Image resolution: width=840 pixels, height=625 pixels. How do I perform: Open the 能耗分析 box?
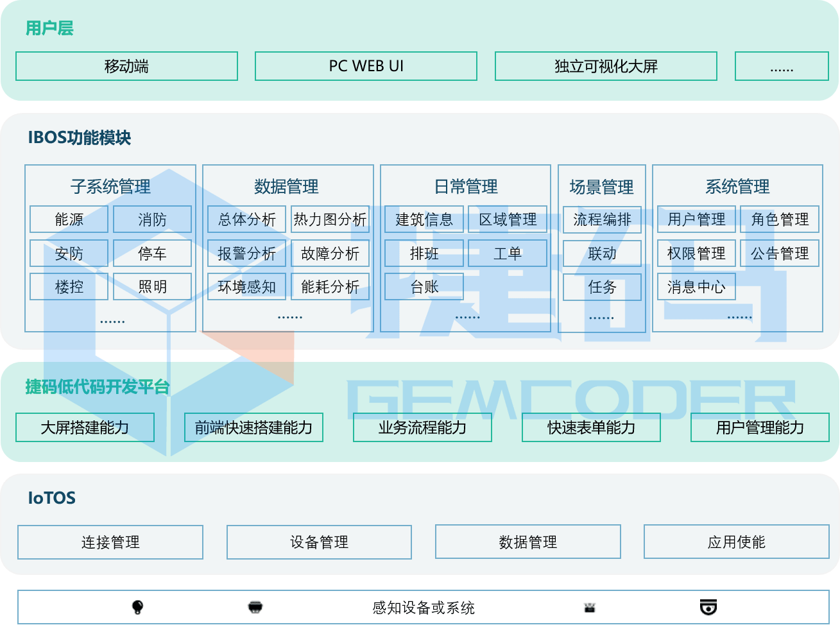coord(330,287)
